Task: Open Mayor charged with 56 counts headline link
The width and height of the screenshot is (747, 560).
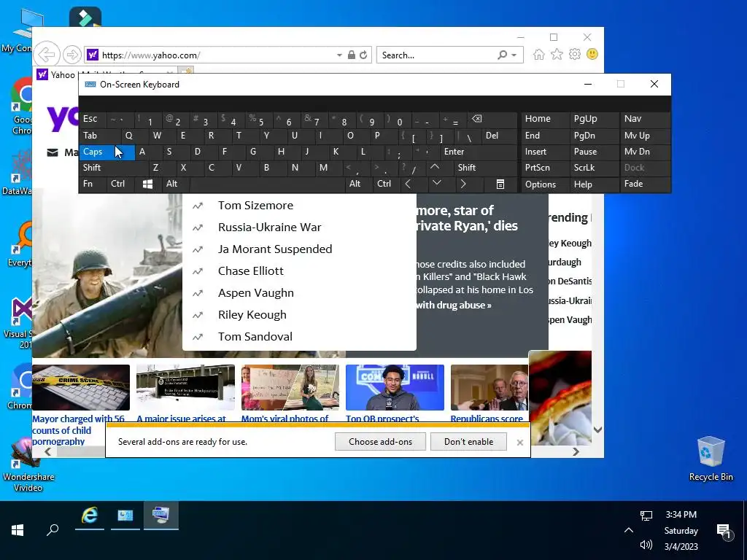Action: pos(78,430)
